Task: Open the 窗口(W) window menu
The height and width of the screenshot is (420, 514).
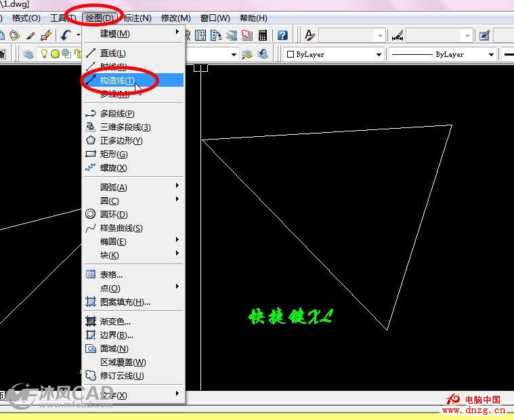Action: click(x=215, y=18)
